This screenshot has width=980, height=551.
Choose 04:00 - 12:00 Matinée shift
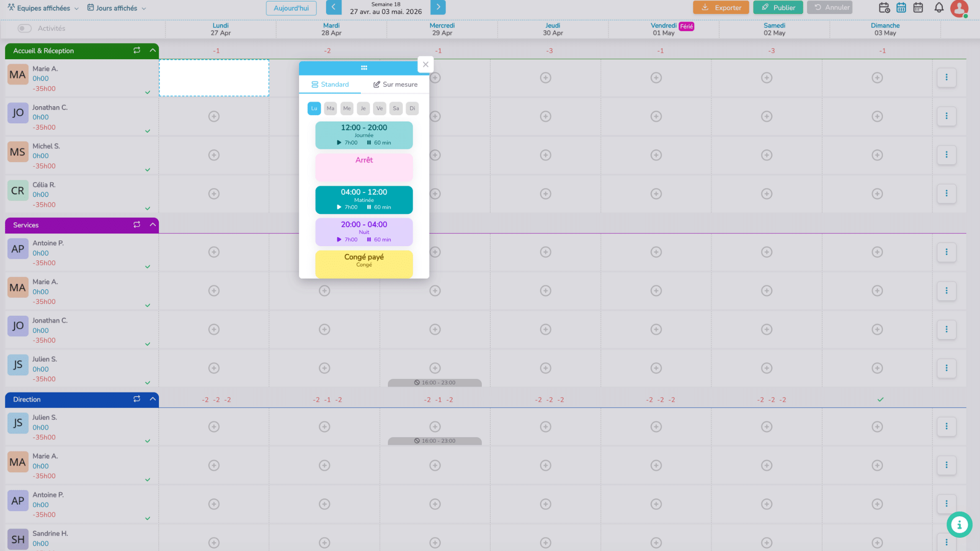364,199
